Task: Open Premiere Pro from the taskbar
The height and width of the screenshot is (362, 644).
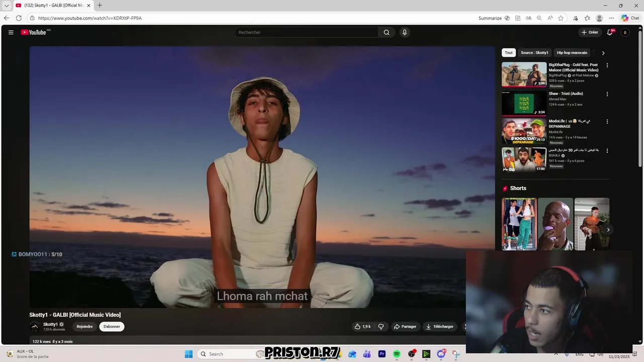Action: point(382,354)
